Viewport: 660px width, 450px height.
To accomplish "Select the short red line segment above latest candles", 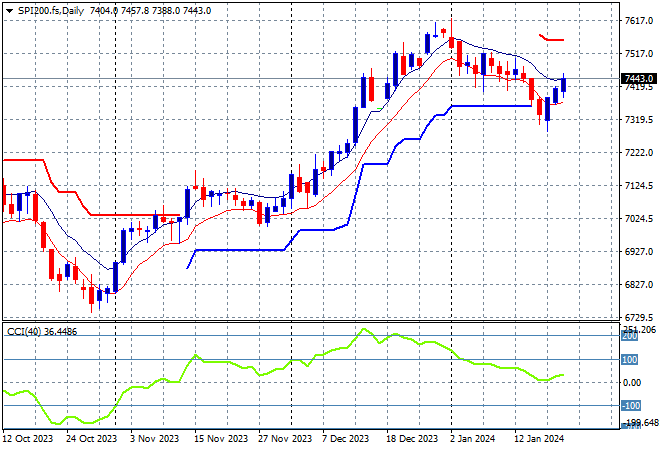I will tap(551, 39).
